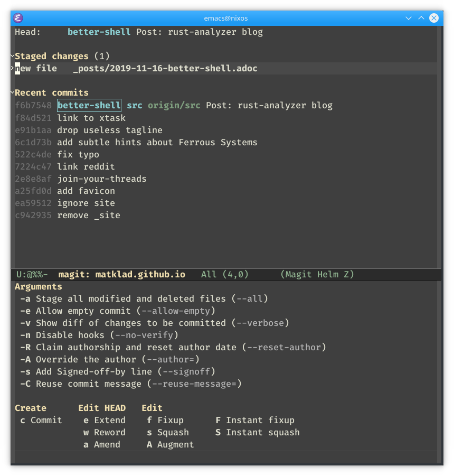Image resolution: width=454 pixels, height=476 pixels.
Task: Toggle the --allow-empty commit argument
Action: (118, 311)
